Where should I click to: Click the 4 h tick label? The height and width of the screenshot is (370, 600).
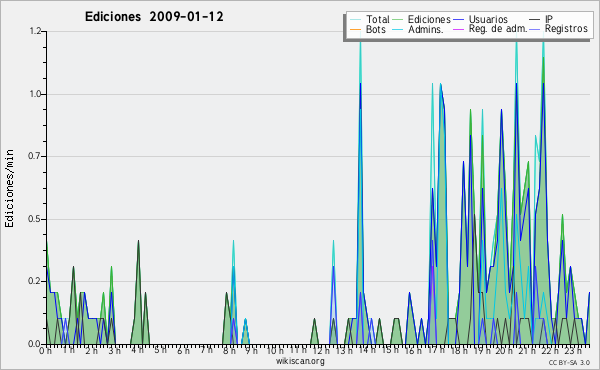[137, 350]
